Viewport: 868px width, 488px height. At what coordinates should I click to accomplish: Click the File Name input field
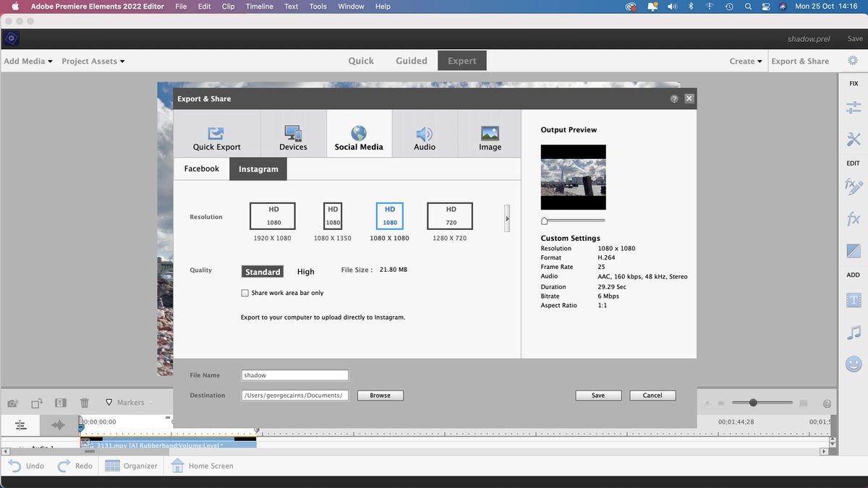pyautogui.click(x=295, y=375)
